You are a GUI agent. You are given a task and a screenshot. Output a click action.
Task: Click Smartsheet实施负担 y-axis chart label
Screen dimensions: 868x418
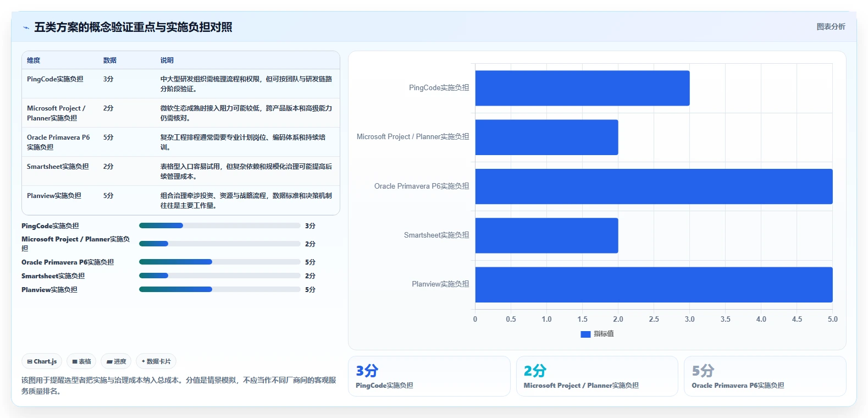tap(436, 235)
